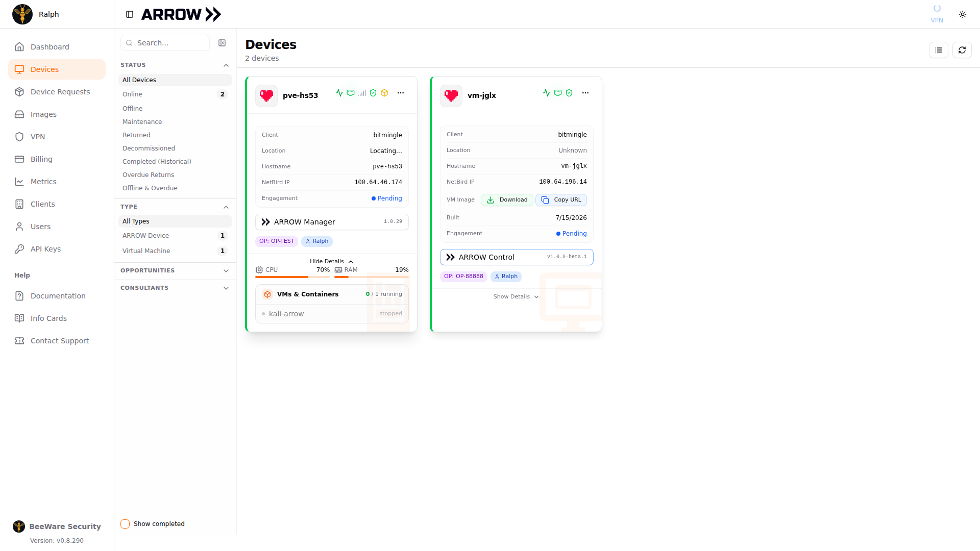Select the kali-arrow container row

click(332, 314)
